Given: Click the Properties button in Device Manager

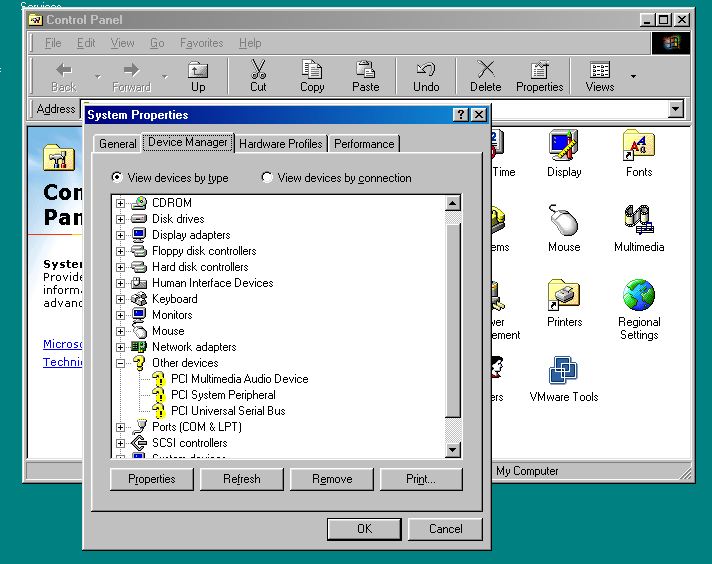Looking at the screenshot, I should click(x=152, y=479).
